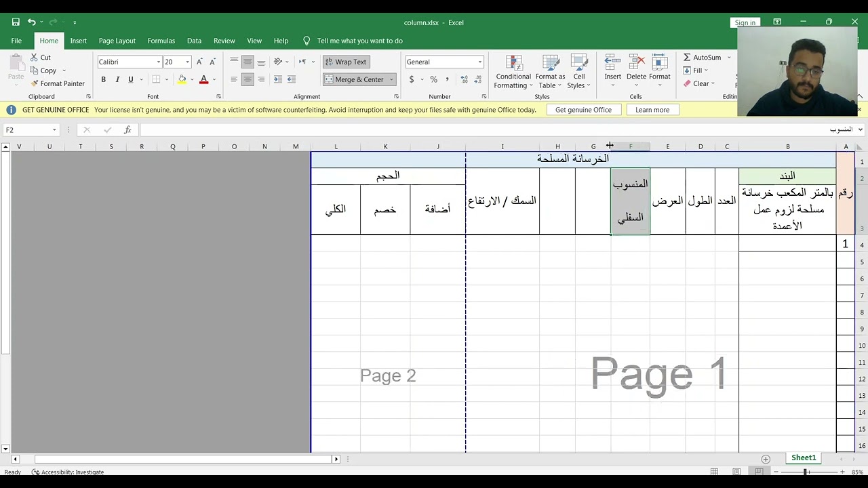Apply Percent Style format
This screenshot has height=488, width=868.
tap(433, 79)
